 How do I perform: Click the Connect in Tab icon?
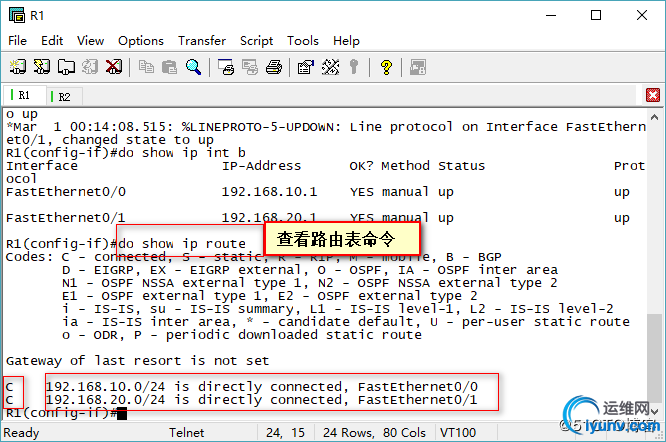point(66,67)
